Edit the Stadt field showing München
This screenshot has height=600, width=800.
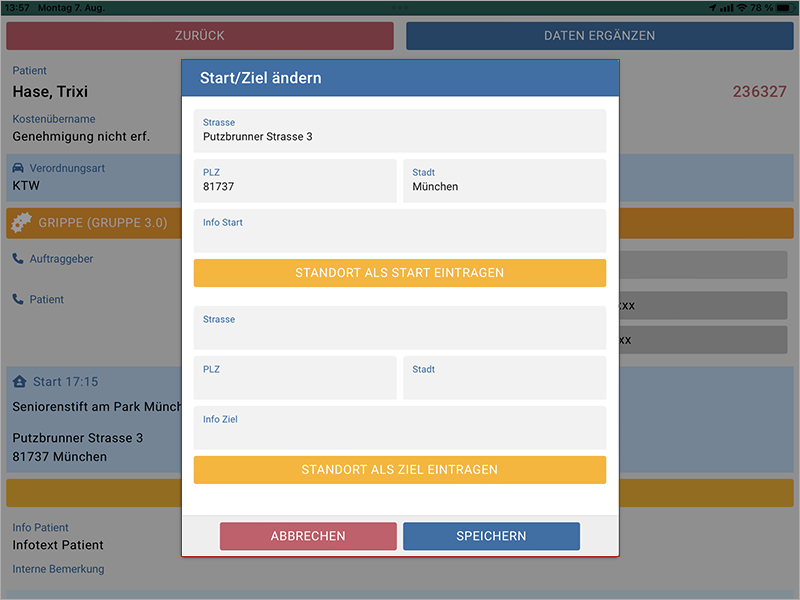[x=504, y=181]
